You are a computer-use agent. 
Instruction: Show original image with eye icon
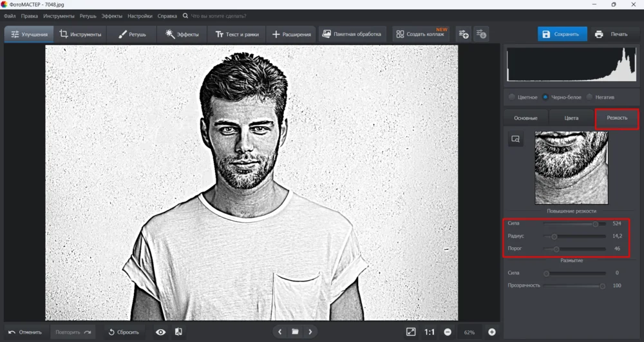[161, 332]
